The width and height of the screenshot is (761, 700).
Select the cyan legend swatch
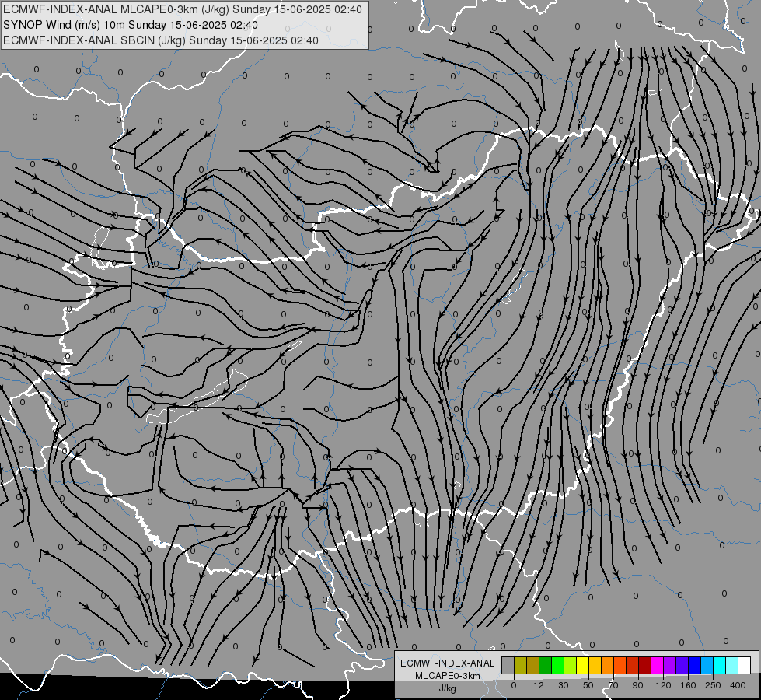point(721,666)
